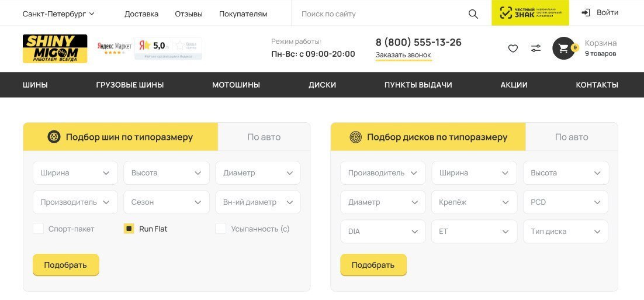
Task: Click the Shiny Migom logo
Action: click(55, 49)
